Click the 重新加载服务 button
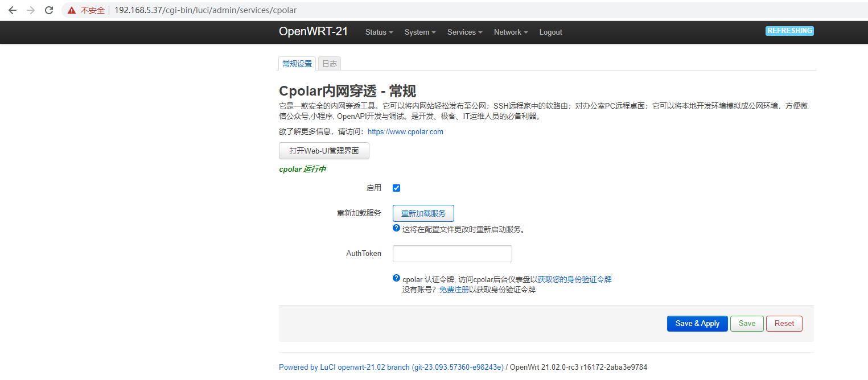868x380 pixels. click(x=423, y=213)
